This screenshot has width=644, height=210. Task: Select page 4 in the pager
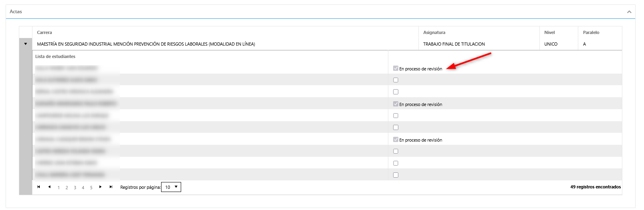coord(83,188)
